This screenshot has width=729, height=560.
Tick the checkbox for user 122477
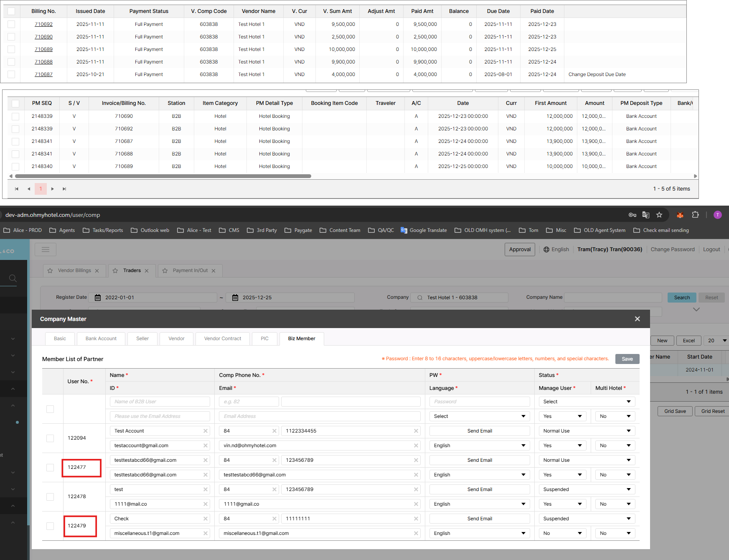coord(50,467)
